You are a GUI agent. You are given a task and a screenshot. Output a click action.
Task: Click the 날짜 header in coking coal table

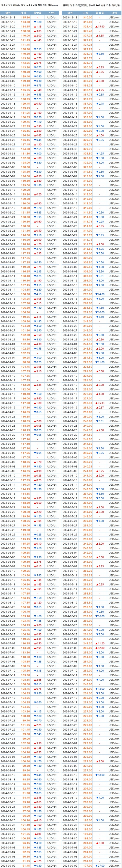click(70, 12)
